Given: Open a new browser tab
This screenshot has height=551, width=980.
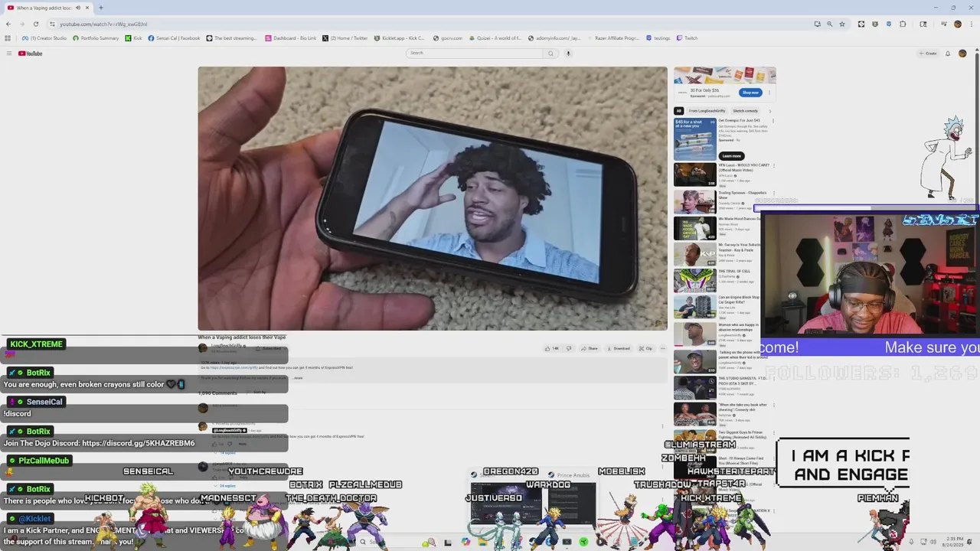Looking at the screenshot, I should click(100, 8).
